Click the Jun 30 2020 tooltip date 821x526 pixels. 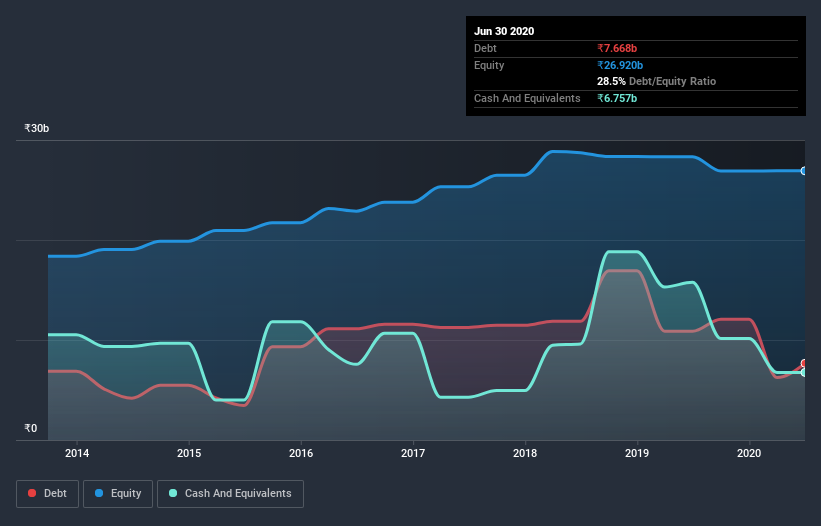[x=504, y=31]
